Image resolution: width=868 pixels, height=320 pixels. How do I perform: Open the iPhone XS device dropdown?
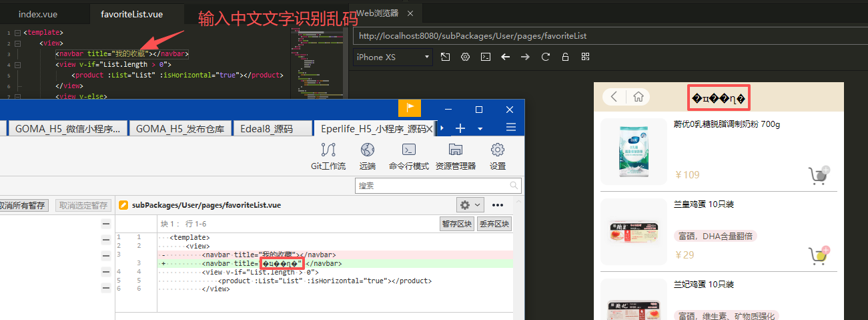392,57
